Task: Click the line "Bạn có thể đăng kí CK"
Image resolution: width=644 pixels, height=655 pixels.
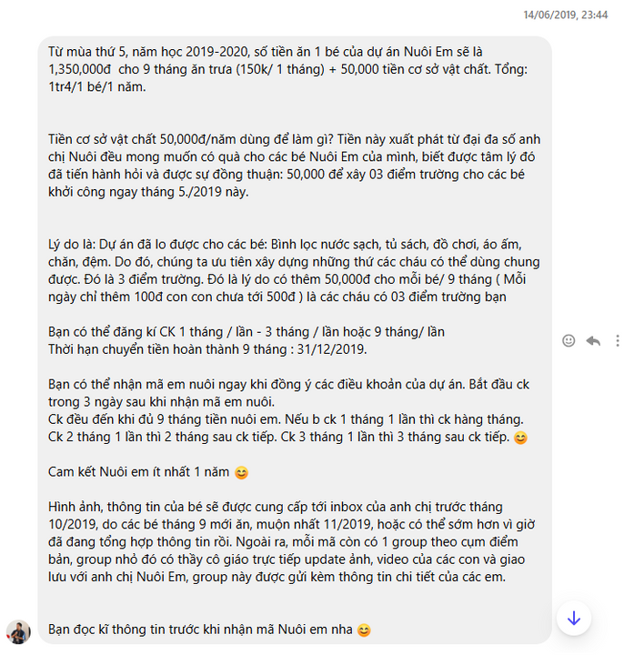Action: pyautogui.click(x=247, y=331)
